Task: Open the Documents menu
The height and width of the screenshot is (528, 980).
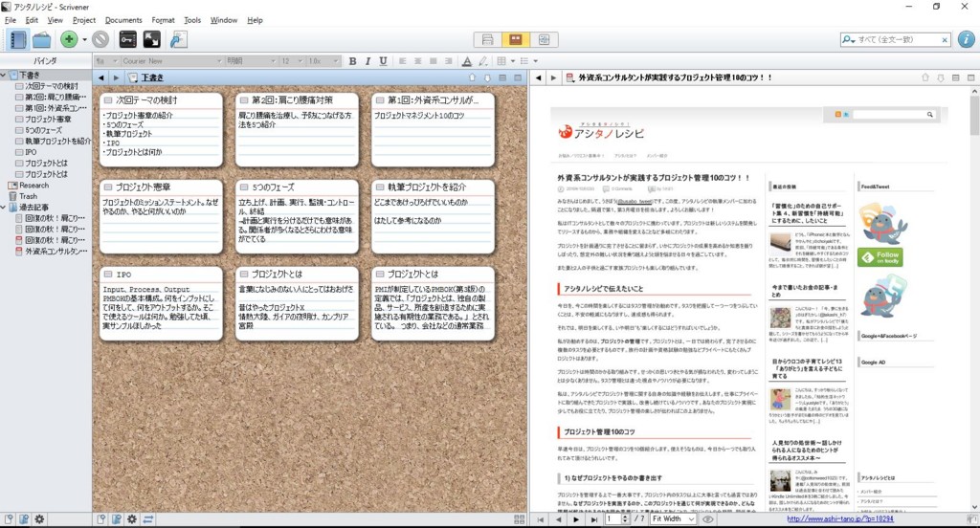Action: 123,20
